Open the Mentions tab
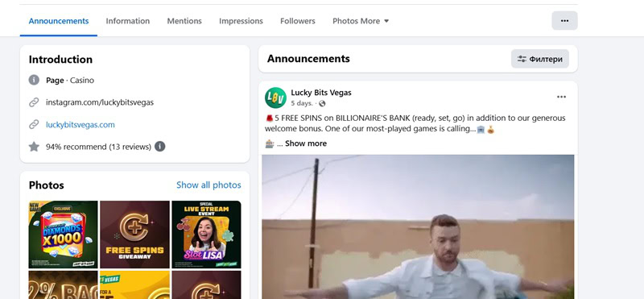The width and height of the screenshot is (644, 299). tap(184, 21)
